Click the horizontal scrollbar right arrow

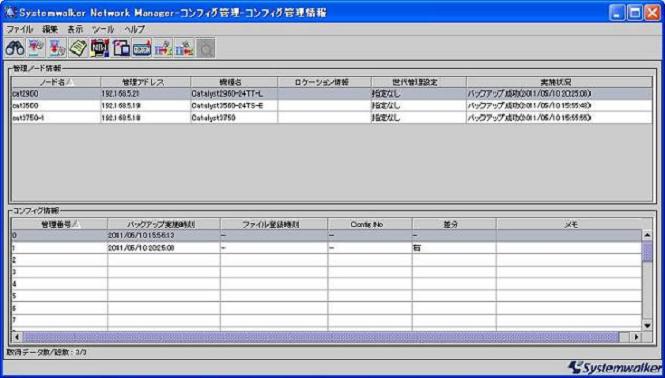point(636,337)
